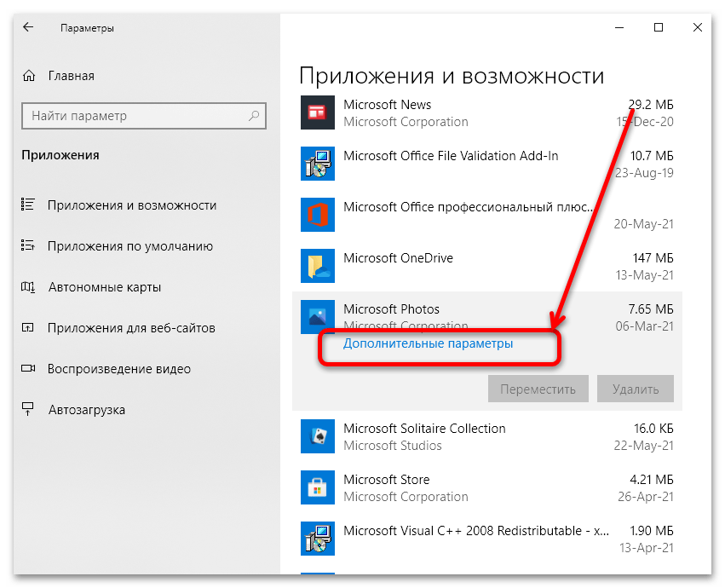Click the date 20-May-21

click(643, 224)
